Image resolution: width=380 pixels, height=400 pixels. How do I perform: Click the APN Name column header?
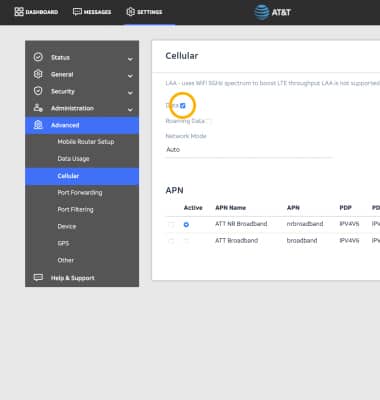tap(230, 208)
